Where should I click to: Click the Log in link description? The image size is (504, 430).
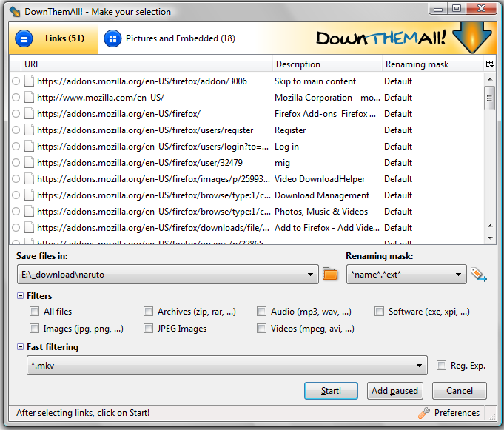click(286, 147)
